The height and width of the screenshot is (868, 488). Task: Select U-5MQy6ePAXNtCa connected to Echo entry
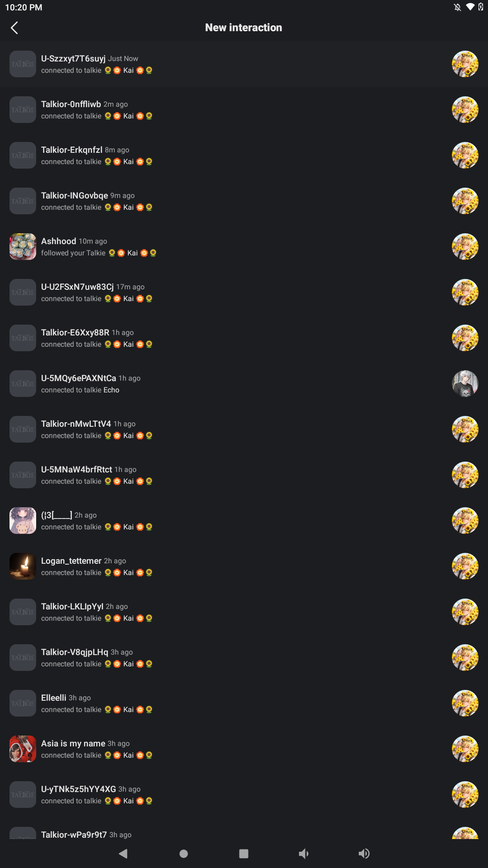pos(244,384)
